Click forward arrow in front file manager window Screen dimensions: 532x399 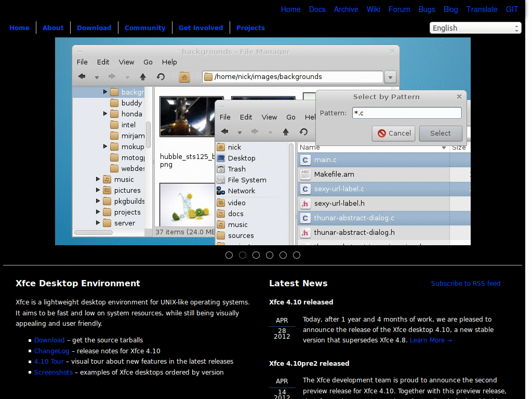pos(255,131)
